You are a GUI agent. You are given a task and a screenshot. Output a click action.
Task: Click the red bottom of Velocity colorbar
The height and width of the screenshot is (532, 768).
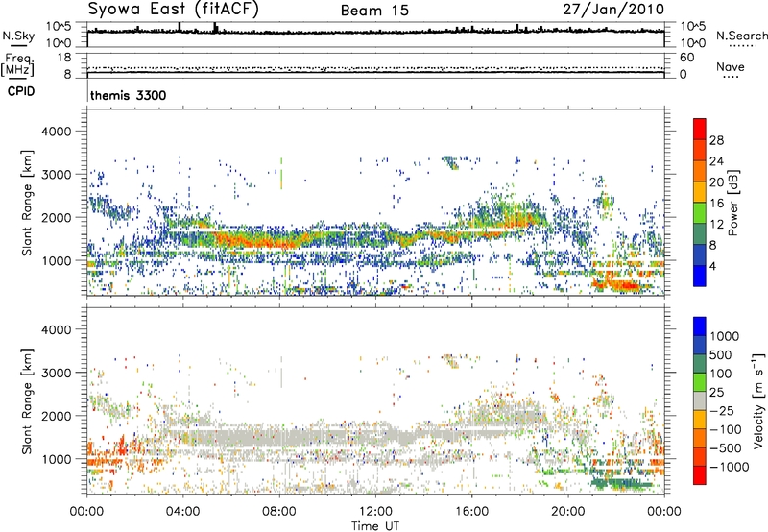[x=700, y=475]
